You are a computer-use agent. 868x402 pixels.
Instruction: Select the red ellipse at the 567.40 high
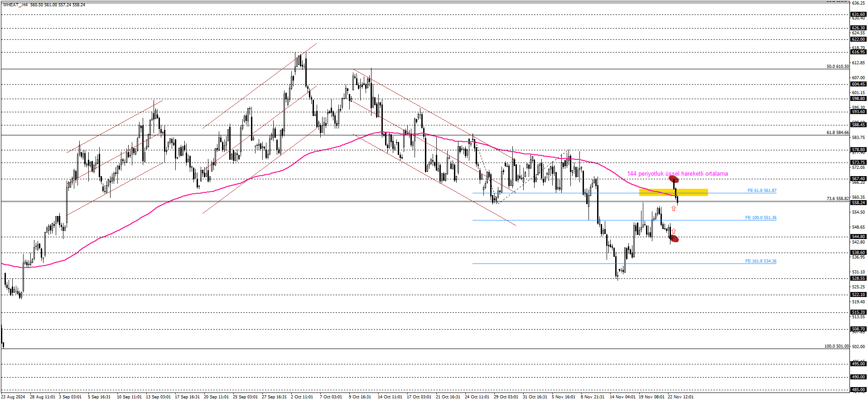[x=674, y=179]
